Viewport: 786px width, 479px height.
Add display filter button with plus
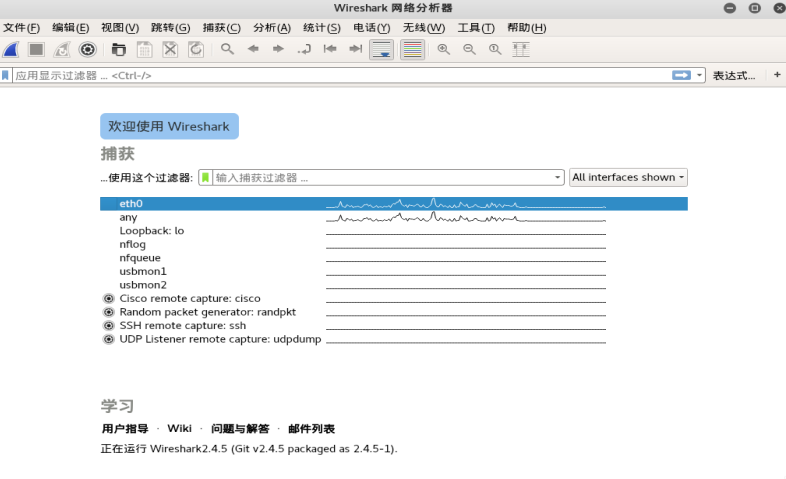tap(777, 75)
